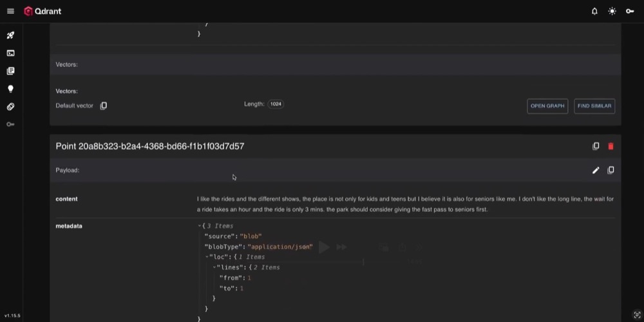Click the Find Similar button
This screenshot has height=322, width=644.
[594, 106]
